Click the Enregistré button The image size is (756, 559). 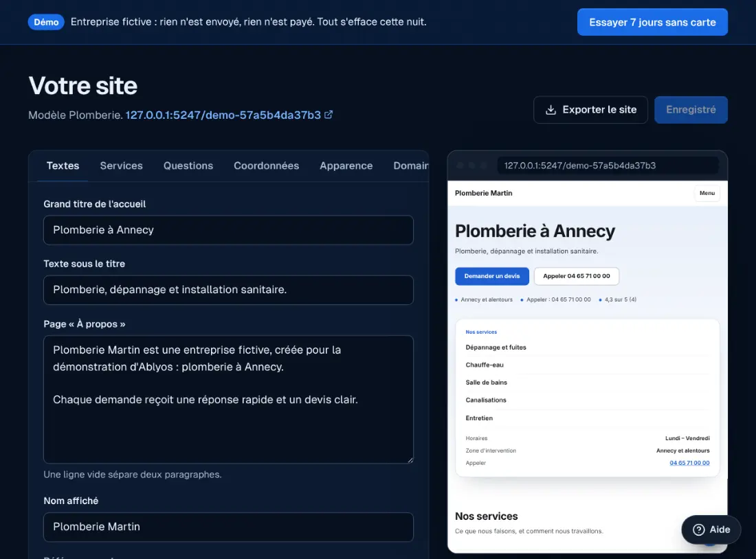click(x=691, y=110)
